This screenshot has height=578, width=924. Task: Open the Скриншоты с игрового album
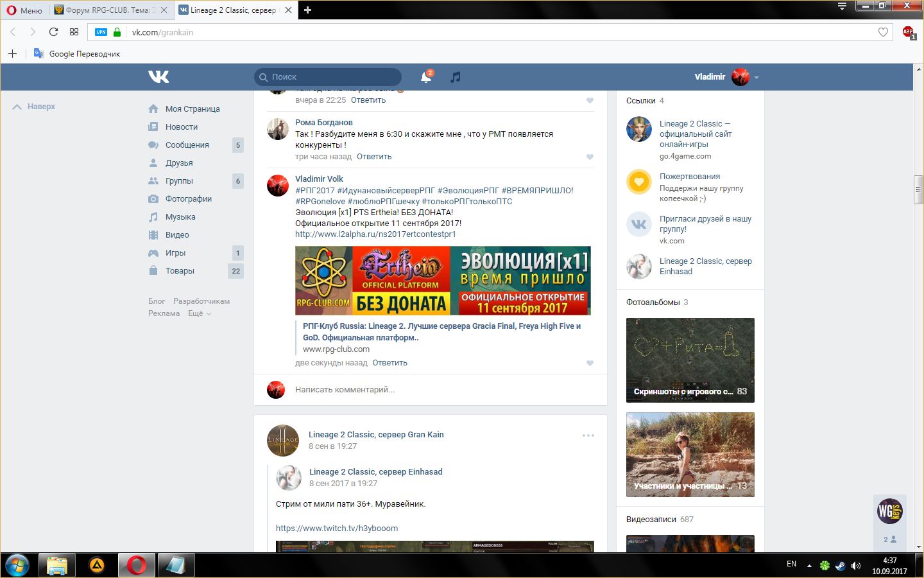[690, 360]
